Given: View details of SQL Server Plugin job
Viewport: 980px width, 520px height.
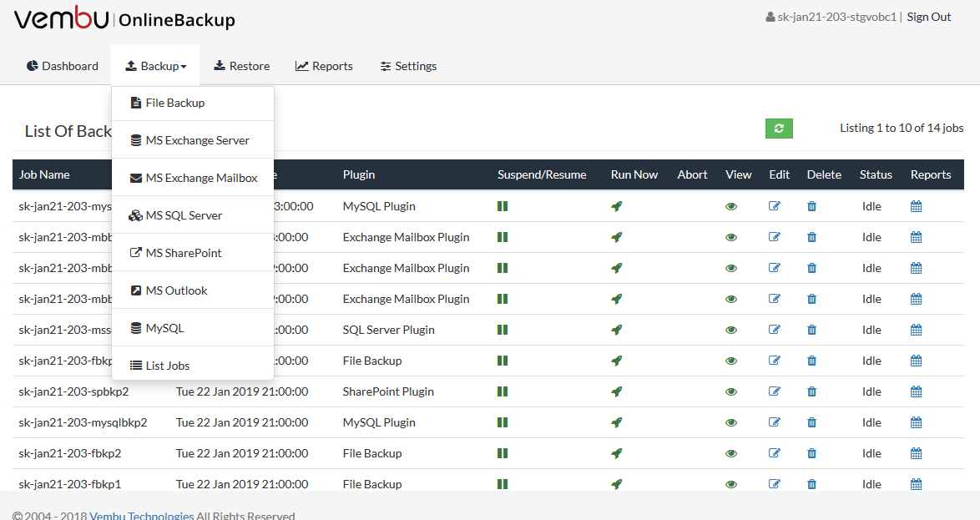Looking at the screenshot, I should coord(731,330).
